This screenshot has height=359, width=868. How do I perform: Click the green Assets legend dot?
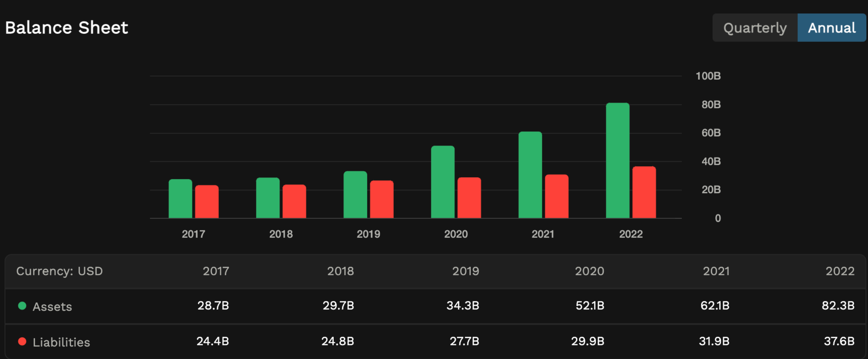point(22,306)
